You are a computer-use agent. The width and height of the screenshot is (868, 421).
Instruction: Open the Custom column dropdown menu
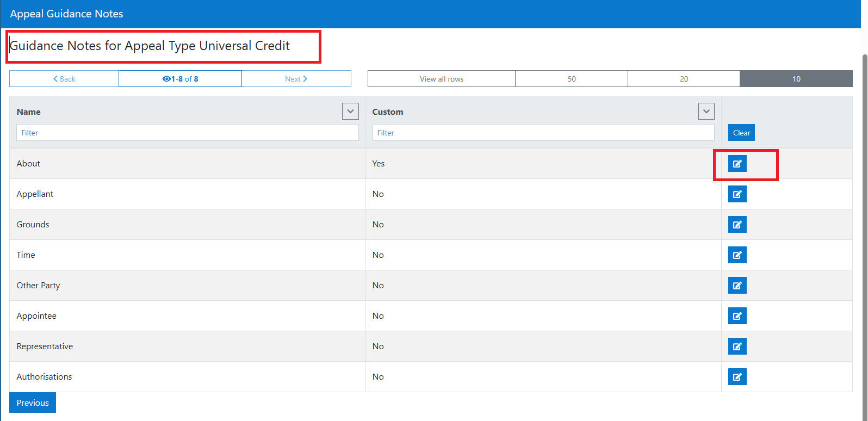(x=706, y=112)
